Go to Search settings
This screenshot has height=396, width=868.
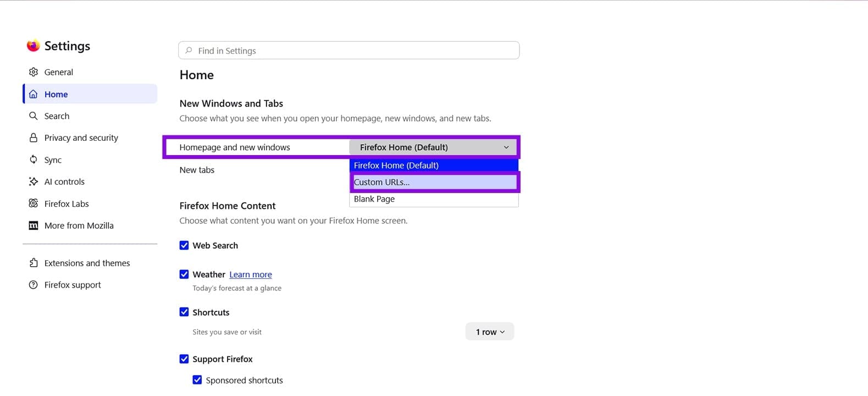tap(90, 116)
